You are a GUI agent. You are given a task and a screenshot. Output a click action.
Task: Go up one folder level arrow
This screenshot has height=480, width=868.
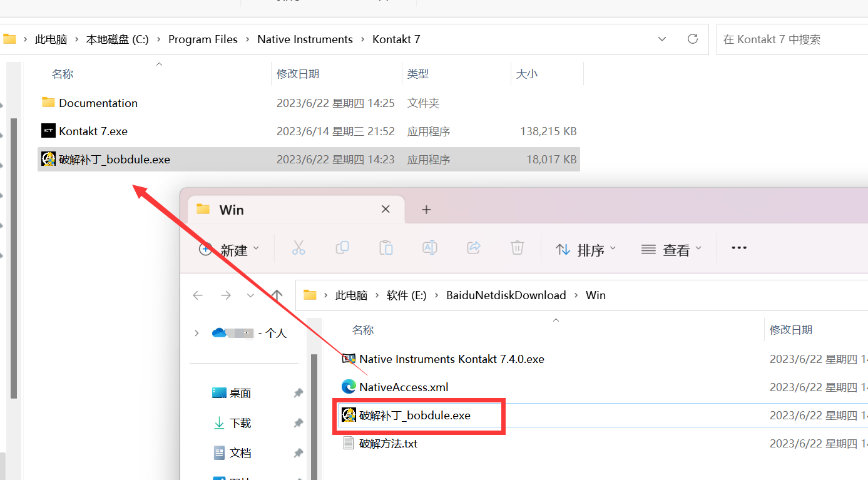[x=277, y=295]
